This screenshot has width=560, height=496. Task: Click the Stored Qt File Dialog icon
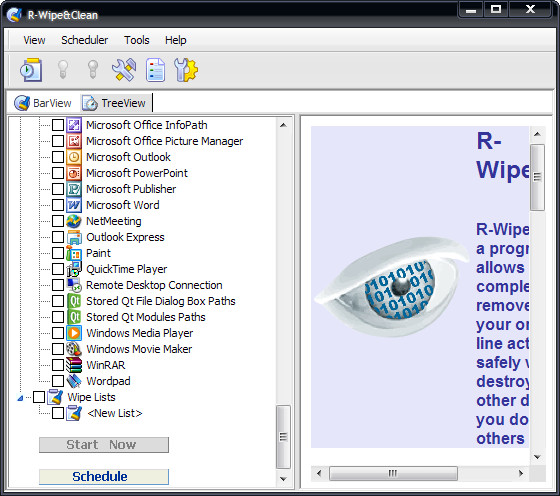tap(74, 301)
